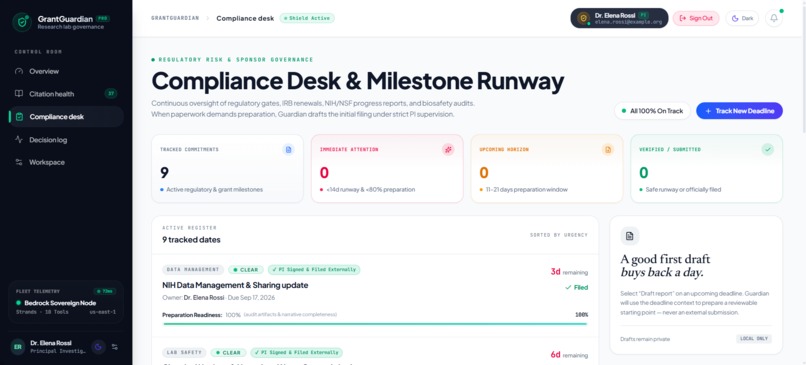Viewport: 806px width, 365px height.
Task: Click PI Signed & Filed Externally on NIH row
Action: pyautogui.click(x=314, y=269)
